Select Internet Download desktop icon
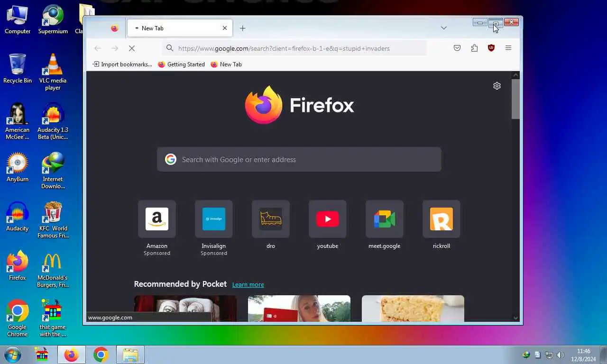This screenshot has width=607, height=364. coord(53,171)
